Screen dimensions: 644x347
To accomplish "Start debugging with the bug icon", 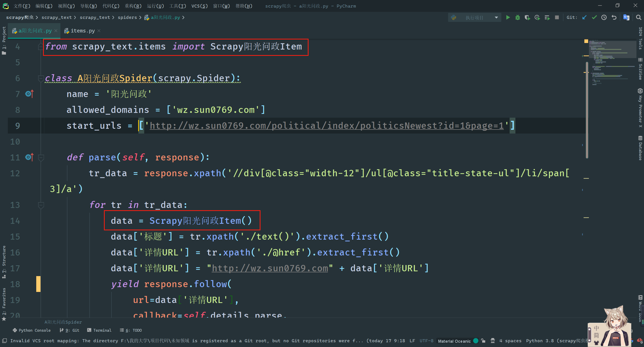I will click(517, 17).
